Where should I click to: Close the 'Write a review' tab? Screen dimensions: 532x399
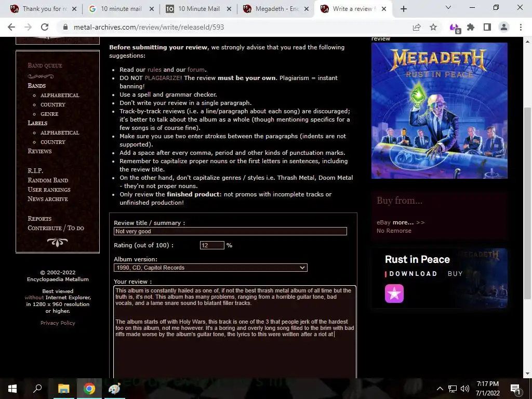(x=384, y=9)
